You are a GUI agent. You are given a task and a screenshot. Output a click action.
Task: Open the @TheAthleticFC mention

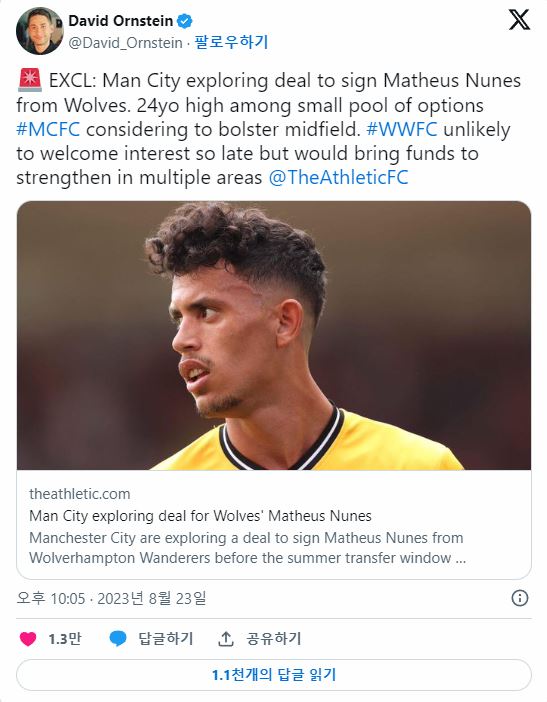pos(338,177)
